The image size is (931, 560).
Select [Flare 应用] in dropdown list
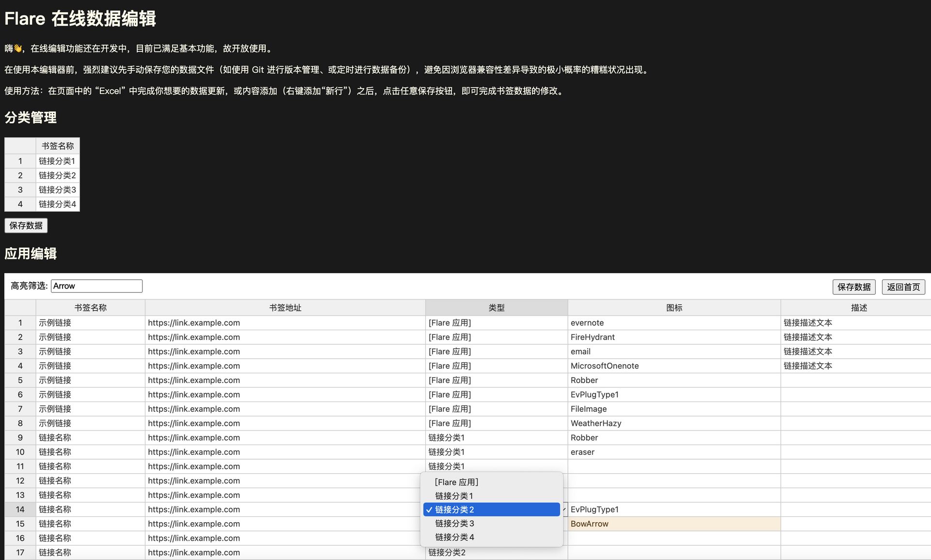pyautogui.click(x=456, y=482)
